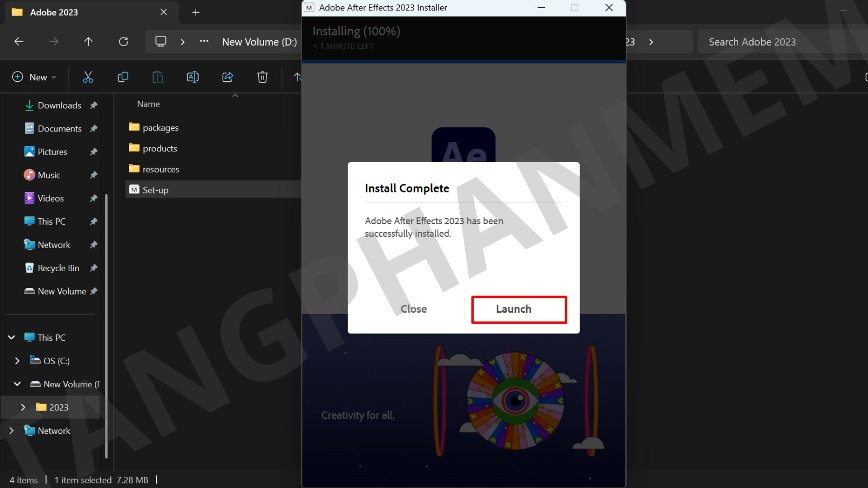
Task: Expand the 2023 folder in tree
Action: [x=23, y=408]
